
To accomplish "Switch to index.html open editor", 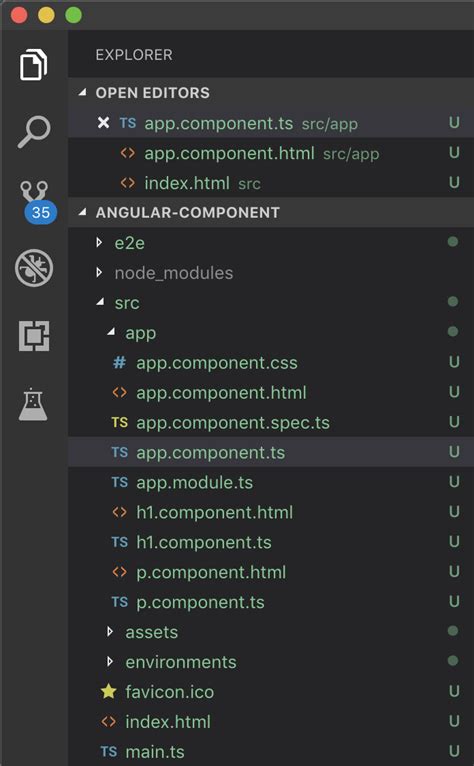I will pyautogui.click(x=271, y=183).
